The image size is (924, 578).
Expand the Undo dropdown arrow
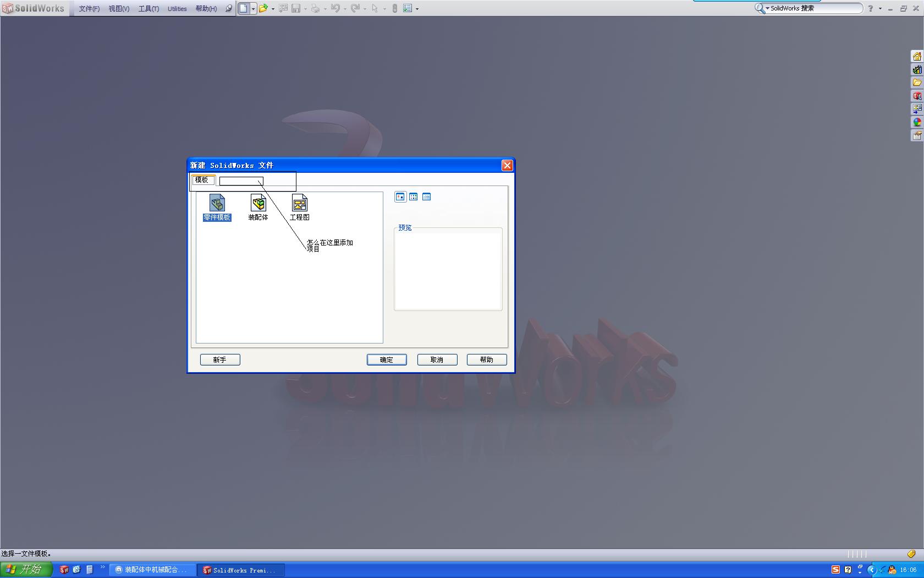(345, 9)
